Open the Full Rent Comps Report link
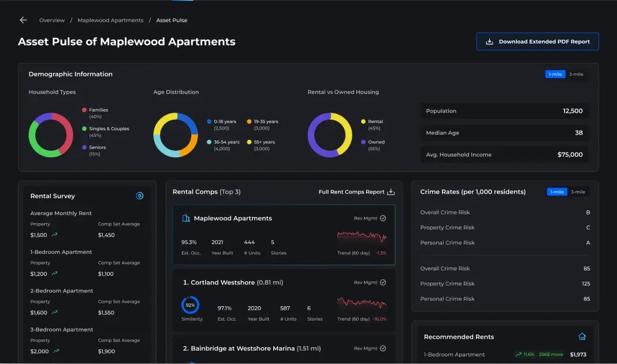Screen dimensions: 617x364 (351, 192)
